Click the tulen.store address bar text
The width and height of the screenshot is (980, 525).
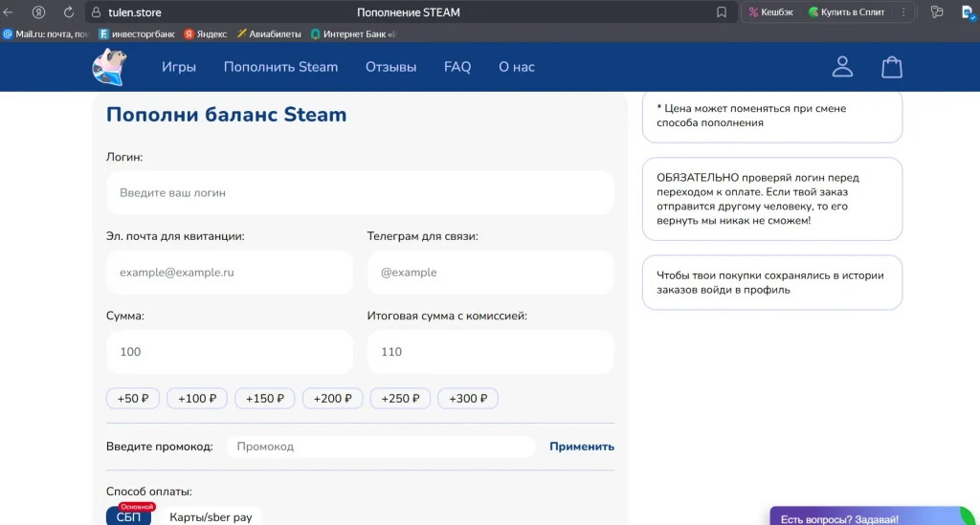click(x=134, y=11)
